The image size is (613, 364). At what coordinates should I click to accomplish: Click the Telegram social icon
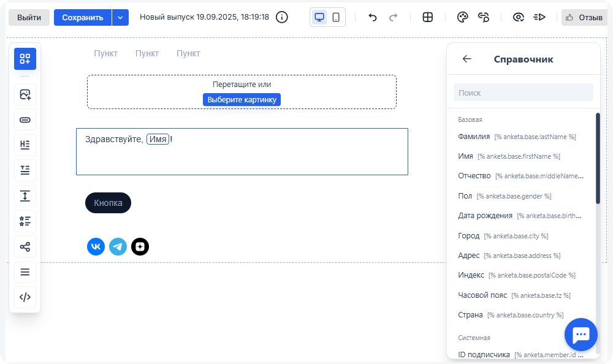pyautogui.click(x=118, y=246)
